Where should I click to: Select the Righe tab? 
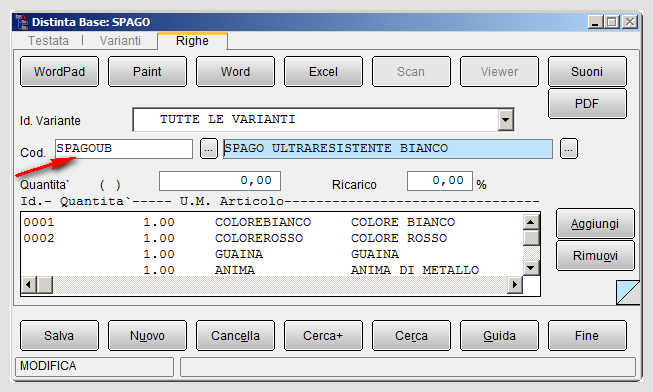pos(192,41)
